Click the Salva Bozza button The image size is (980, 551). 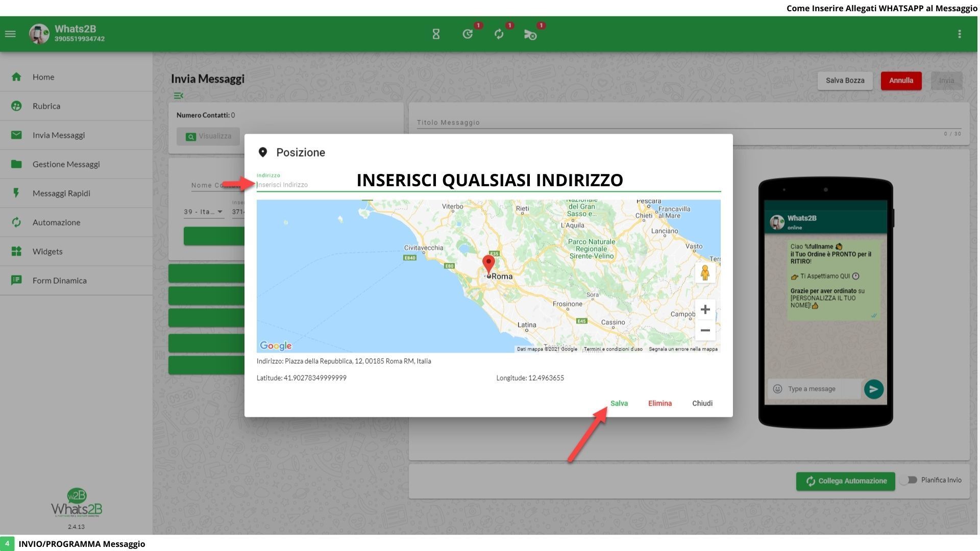pyautogui.click(x=845, y=81)
